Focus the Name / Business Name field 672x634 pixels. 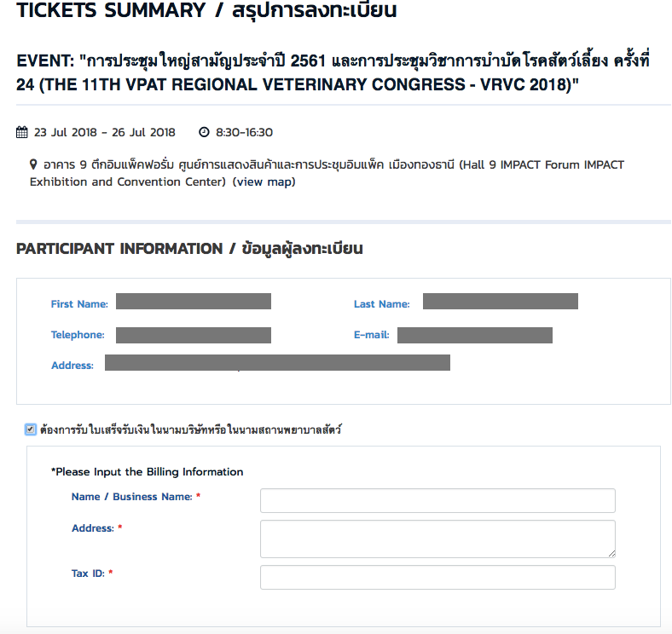point(437,500)
